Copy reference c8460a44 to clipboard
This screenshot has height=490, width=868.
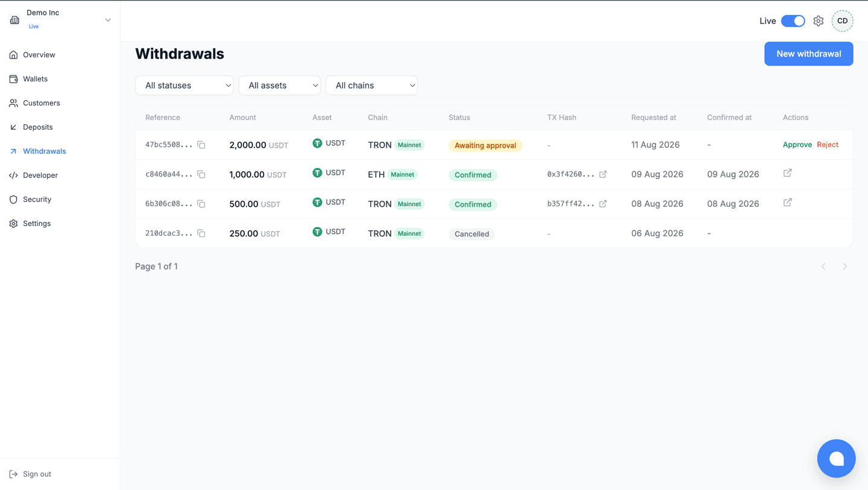[x=201, y=175]
